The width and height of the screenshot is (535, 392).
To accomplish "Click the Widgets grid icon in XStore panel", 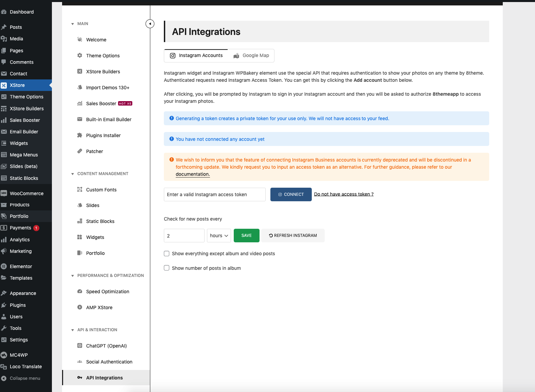I will coord(80,237).
